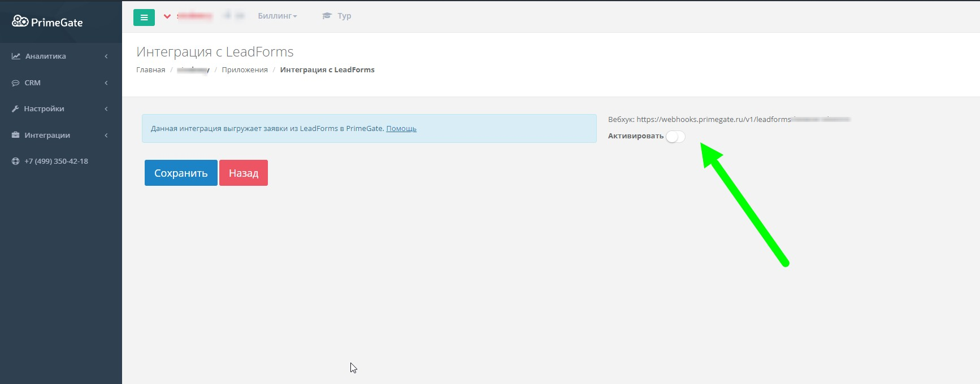Screen dimensions: 980x384
Task: Expand the CRM sidebar section arrow
Action: (x=106, y=82)
